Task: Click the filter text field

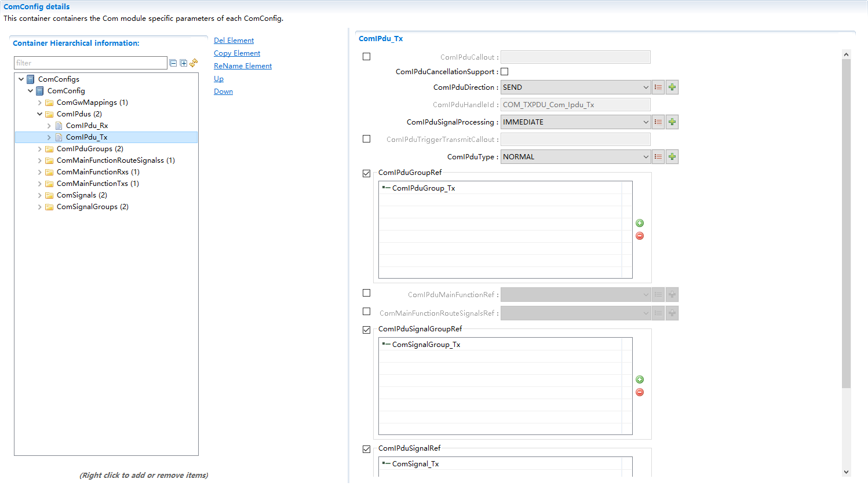Action: click(90, 63)
